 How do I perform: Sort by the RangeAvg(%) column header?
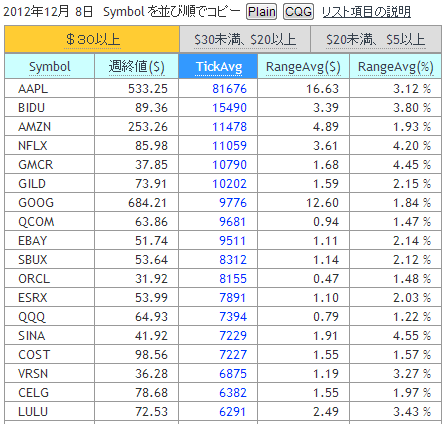click(395, 67)
